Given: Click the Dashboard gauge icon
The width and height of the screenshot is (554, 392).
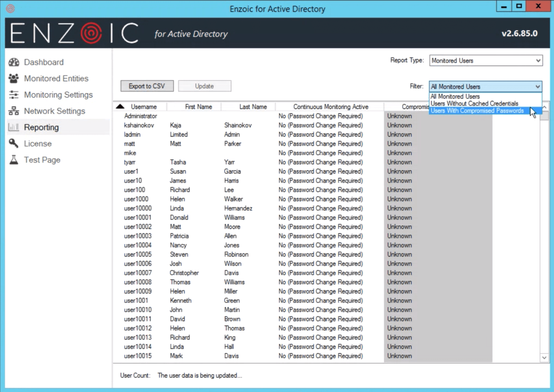Looking at the screenshot, I should coord(14,62).
